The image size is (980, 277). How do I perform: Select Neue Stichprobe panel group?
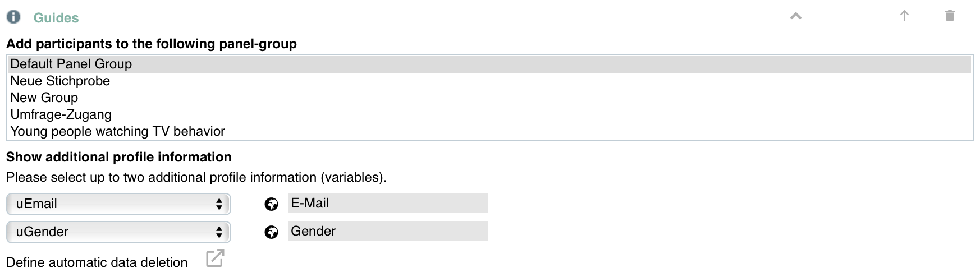489,81
